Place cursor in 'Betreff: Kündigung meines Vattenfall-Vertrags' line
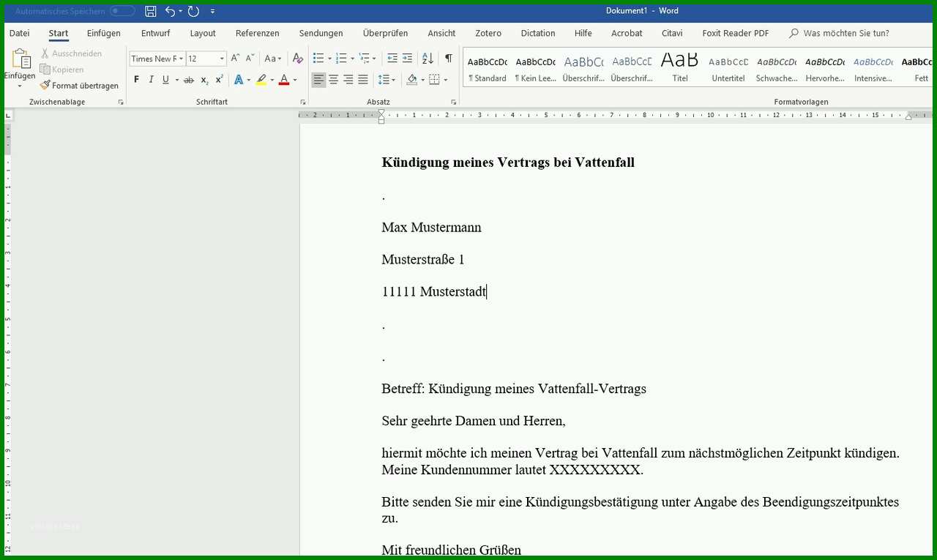The height and width of the screenshot is (560, 937). (514, 389)
